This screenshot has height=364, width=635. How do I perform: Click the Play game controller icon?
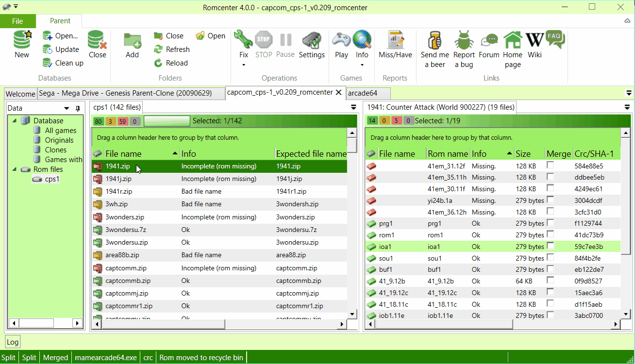[x=341, y=39]
